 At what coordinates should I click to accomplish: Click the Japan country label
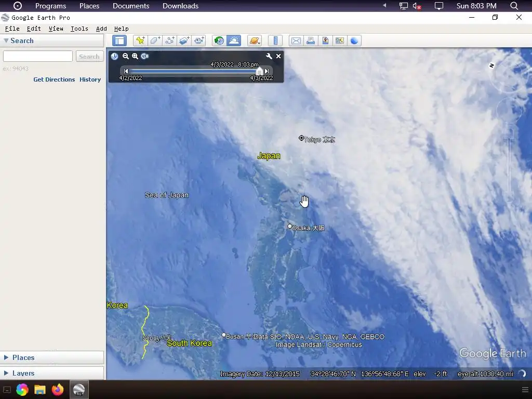pos(269,156)
